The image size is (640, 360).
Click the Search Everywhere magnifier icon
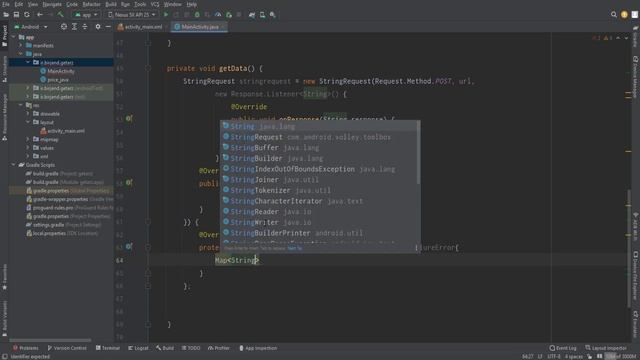613,15
